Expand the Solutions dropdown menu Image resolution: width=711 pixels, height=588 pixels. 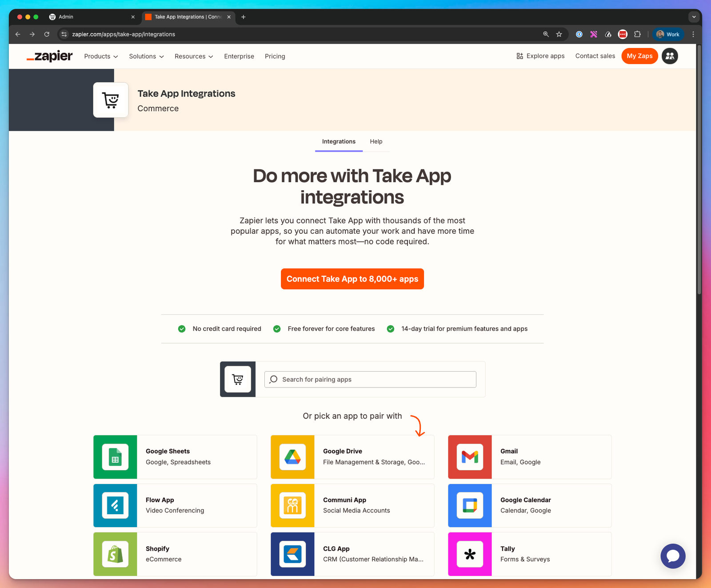click(147, 56)
